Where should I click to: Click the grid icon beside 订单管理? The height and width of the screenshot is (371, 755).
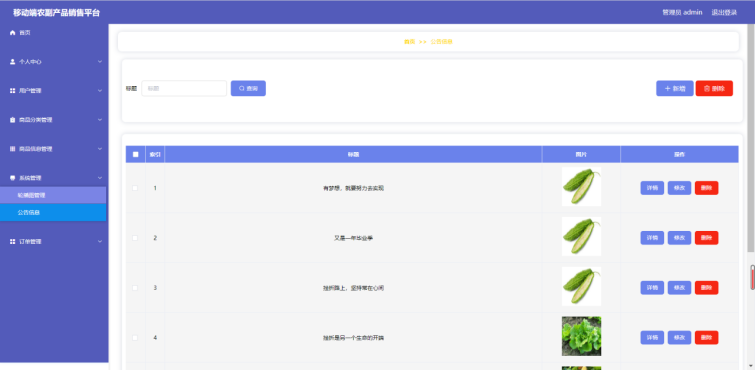point(13,241)
